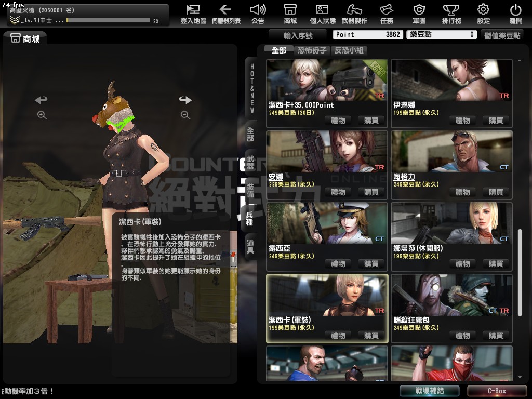The height and width of the screenshot is (399, 532).
Task: Select the 潔西卡(軍裝) character thumbnail
Action: (x=327, y=295)
